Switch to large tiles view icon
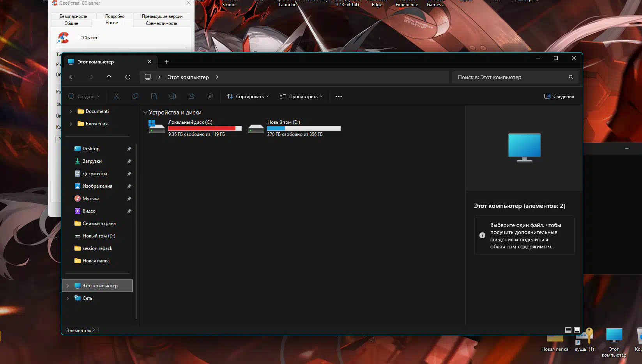642x364 pixels. (577, 330)
